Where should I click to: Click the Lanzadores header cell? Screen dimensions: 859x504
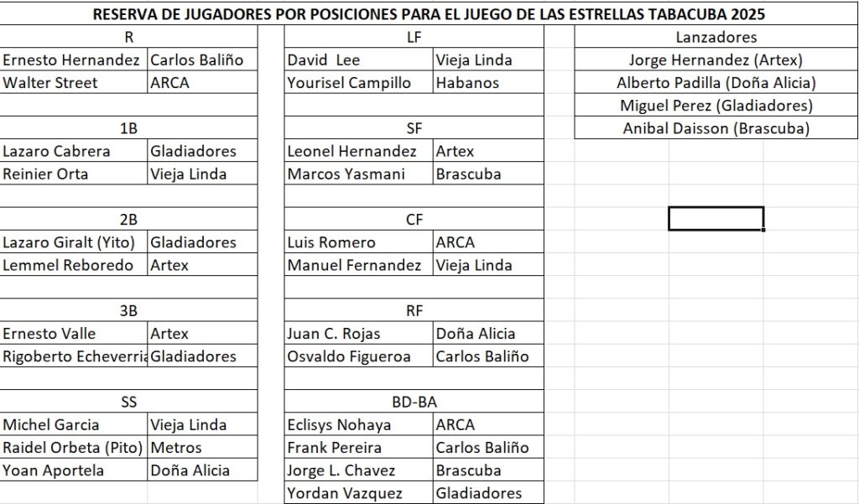pos(716,37)
